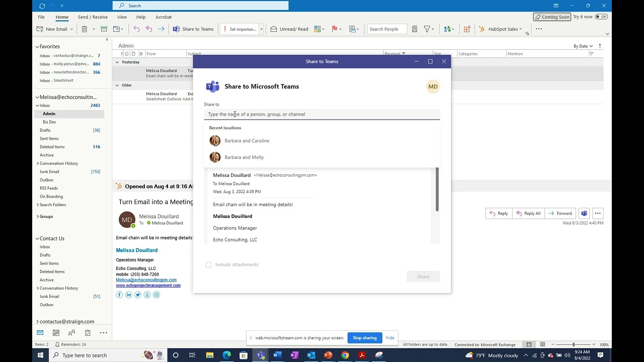The width and height of the screenshot is (644, 362).
Task: Open the Help tab
Action: tap(141, 17)
